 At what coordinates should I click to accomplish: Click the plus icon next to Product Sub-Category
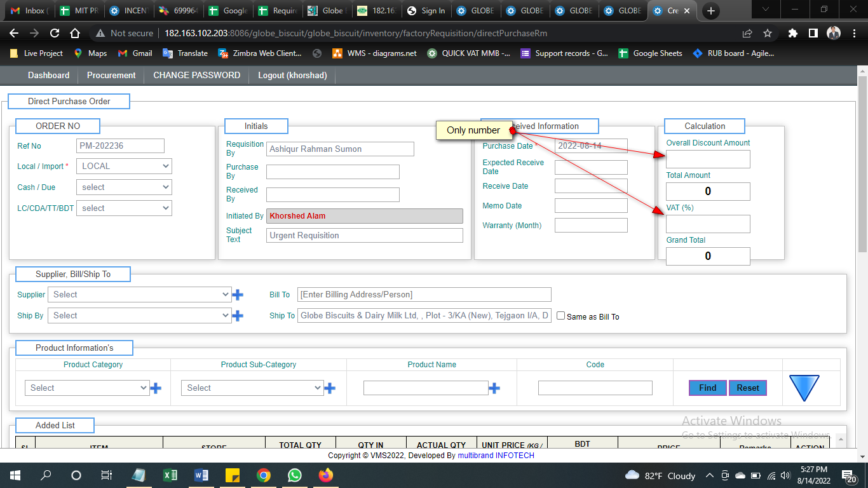click(x=330, y=388)
